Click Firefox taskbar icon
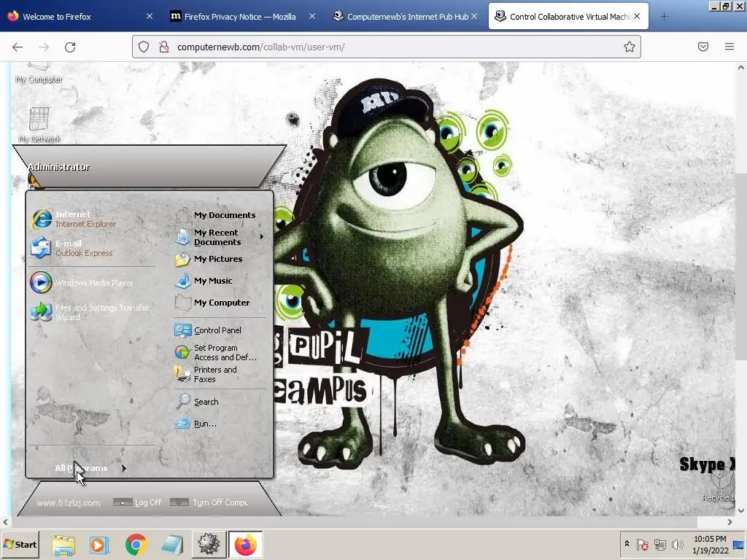Image resolution: width=747 pixels, height=560 pixels. (x=245, y=544)
